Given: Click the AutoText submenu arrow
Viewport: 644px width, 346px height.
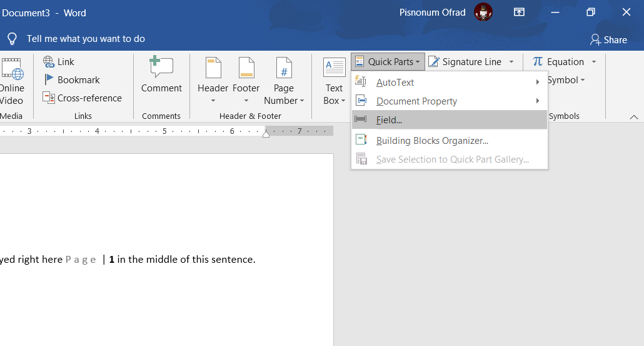Looking at the screenshot, I should click(537, 82).
